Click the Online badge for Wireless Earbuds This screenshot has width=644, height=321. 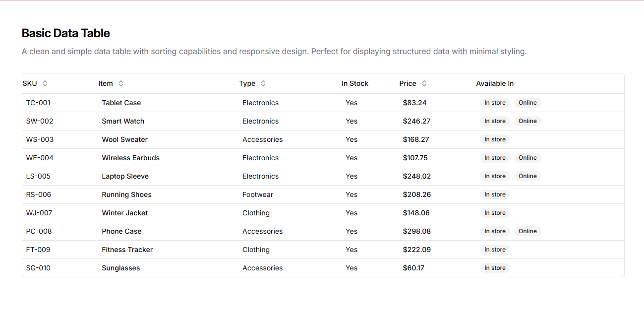527,158
